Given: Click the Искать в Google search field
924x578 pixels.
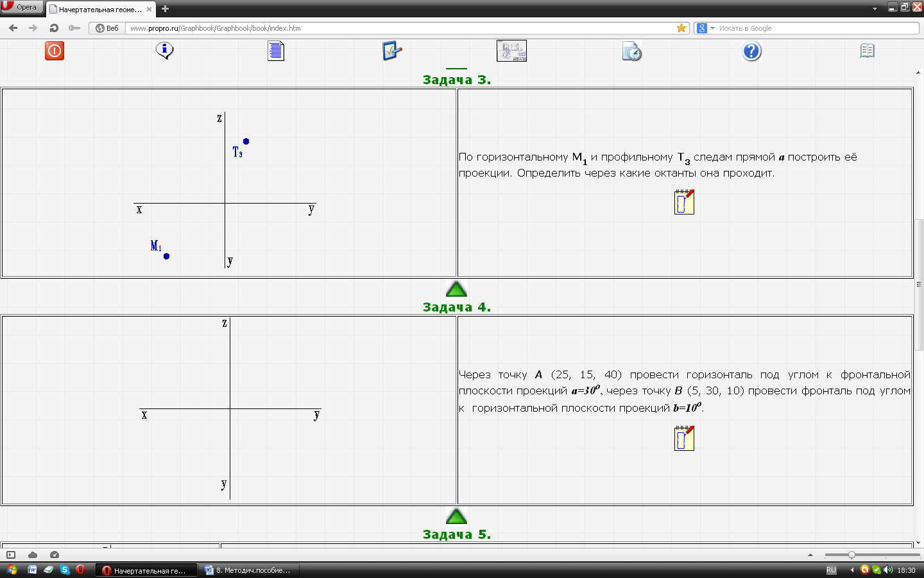Looking at the screenshot, I should pyautogui.click(x=817, y=28).
